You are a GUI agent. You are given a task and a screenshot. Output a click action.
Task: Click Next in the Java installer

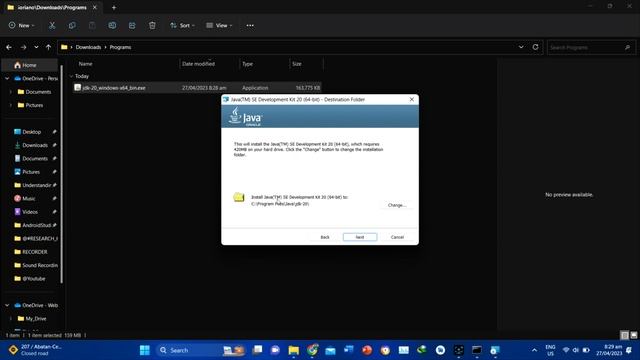pyautogui.click(x=360, y=237)
